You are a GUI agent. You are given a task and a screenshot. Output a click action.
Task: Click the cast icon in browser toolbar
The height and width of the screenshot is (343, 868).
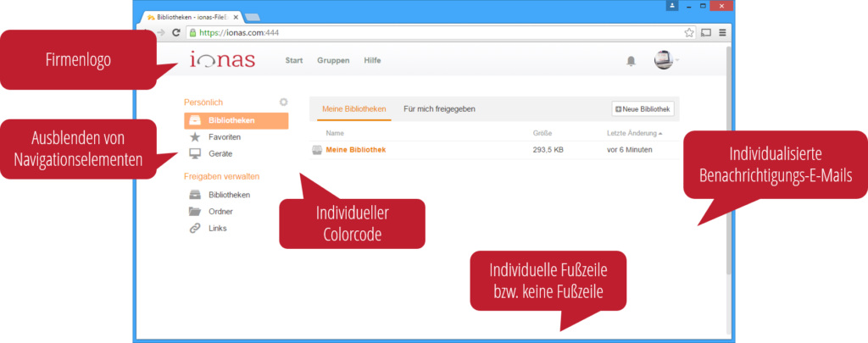(x=706, y=33)
